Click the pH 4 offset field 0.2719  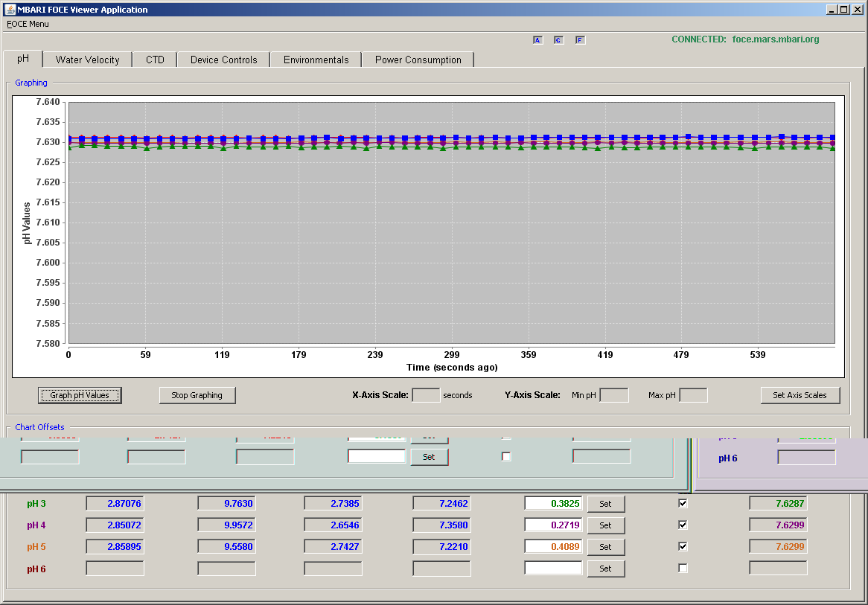pos(553,525)
